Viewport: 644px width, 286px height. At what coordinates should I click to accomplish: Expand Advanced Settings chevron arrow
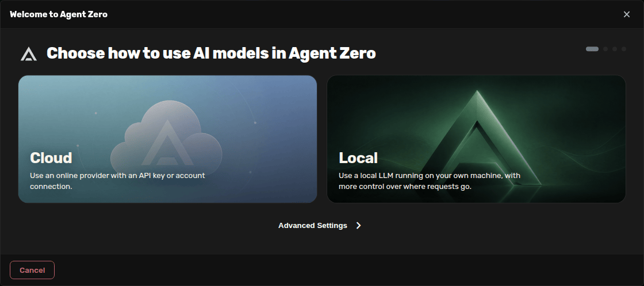point(359,226)
